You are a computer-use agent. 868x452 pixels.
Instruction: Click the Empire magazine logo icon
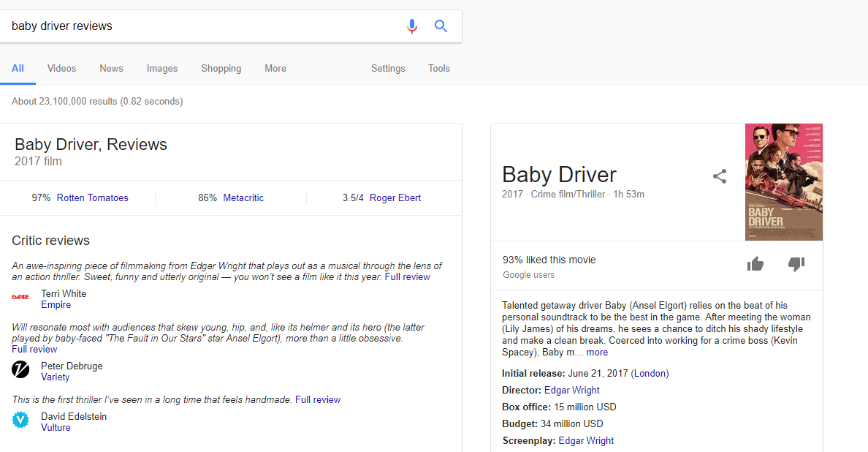(x=20, y=298)
